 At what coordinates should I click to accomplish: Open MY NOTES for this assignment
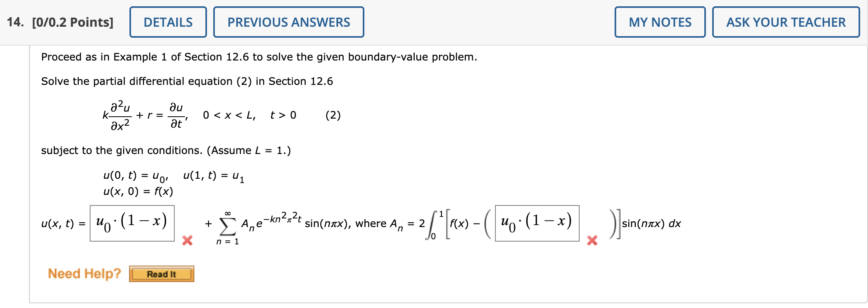660,22
